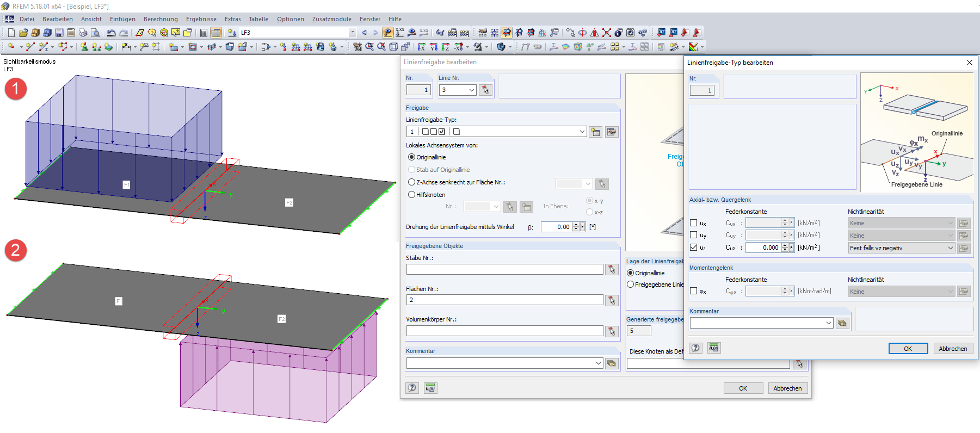Image resolution: width=980 pixels, height=433 pixels.
Task: Enable the uy release checkbox
Action: [693, 235]
